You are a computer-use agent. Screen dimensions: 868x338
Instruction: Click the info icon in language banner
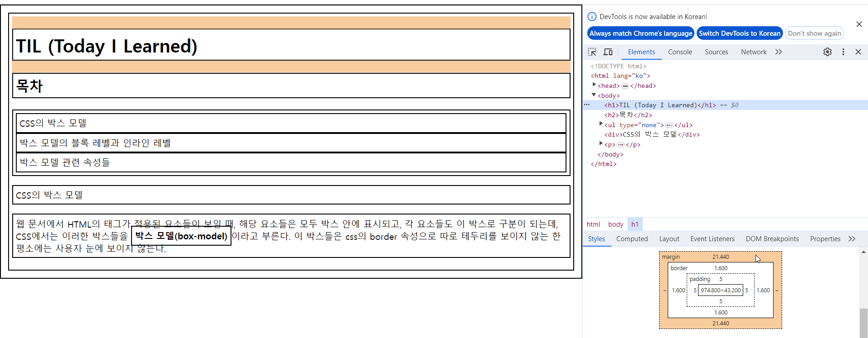tap(592, 17)
